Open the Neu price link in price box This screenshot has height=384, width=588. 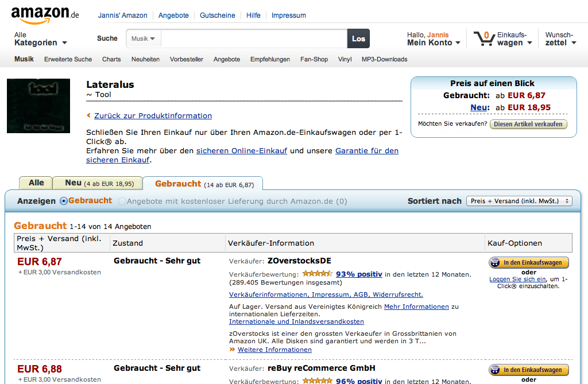click(479, 108)
